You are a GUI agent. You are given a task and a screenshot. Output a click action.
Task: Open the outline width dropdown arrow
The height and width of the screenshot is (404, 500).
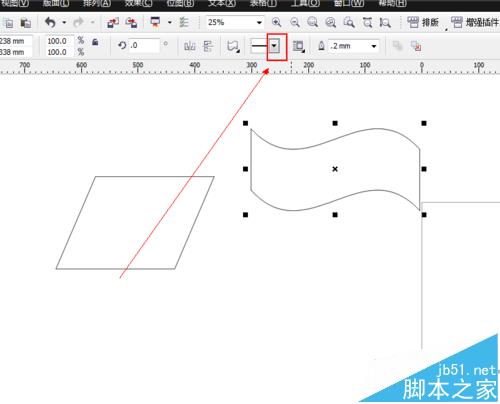374,46
